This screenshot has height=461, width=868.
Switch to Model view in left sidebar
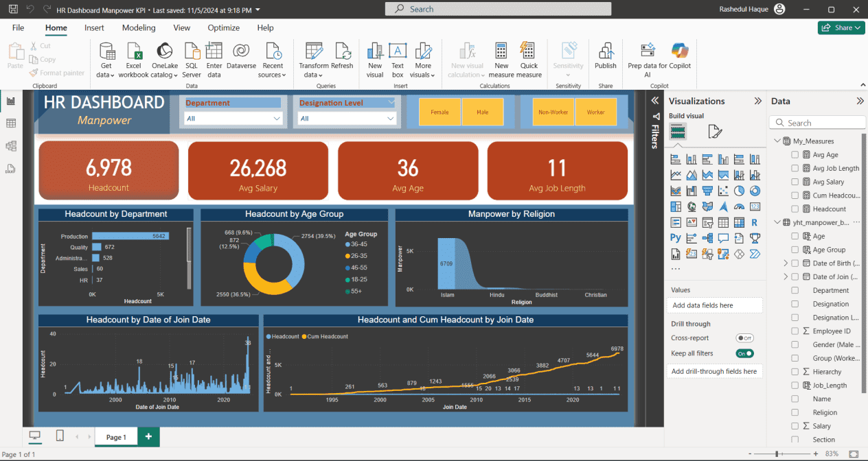coord(11,146)
